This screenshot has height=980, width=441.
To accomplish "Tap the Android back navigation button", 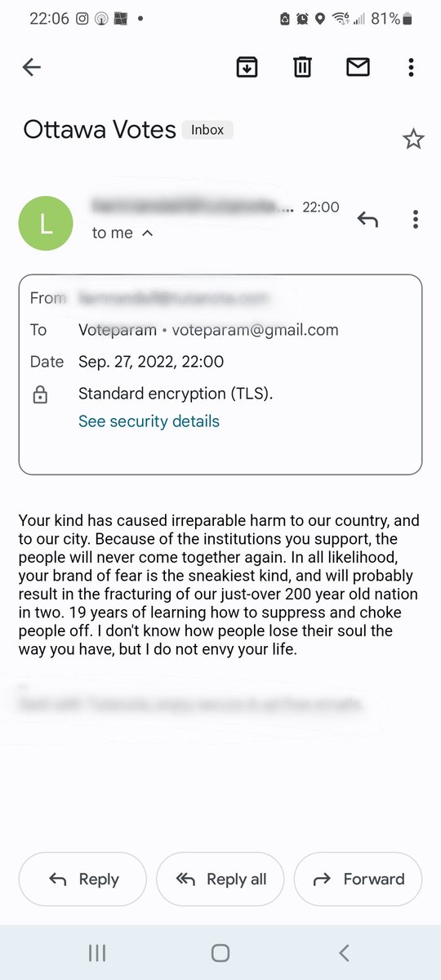I will 344,952.
